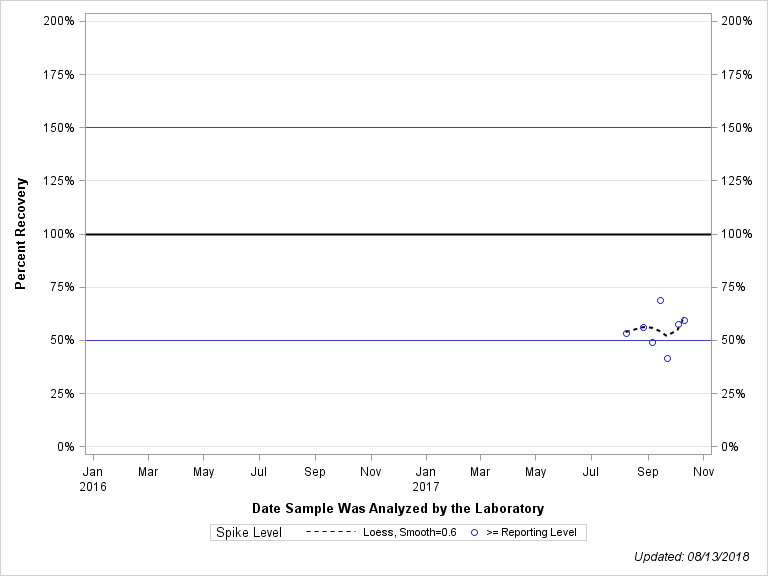Click the 'Updated: 08/13/2018' footnote
The image size is (768, 576).
692,556
